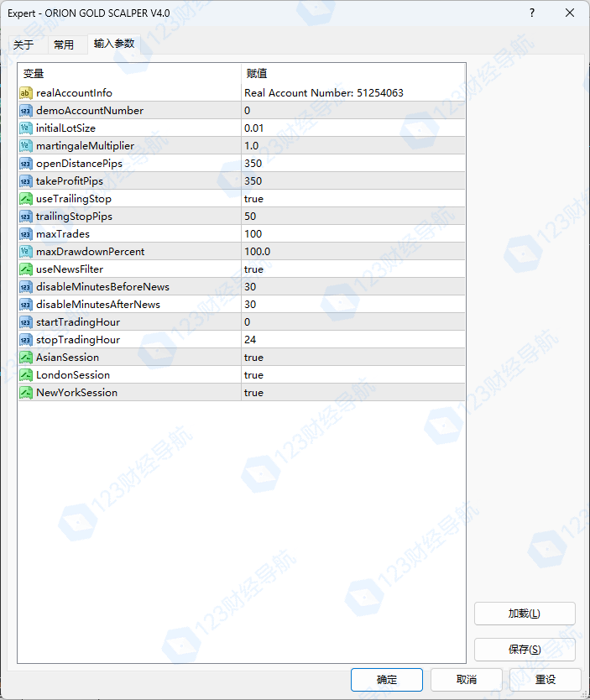Click the boolean icon beside NewYorkSession
Screen dimensions: 590x700
pos(26,393)
